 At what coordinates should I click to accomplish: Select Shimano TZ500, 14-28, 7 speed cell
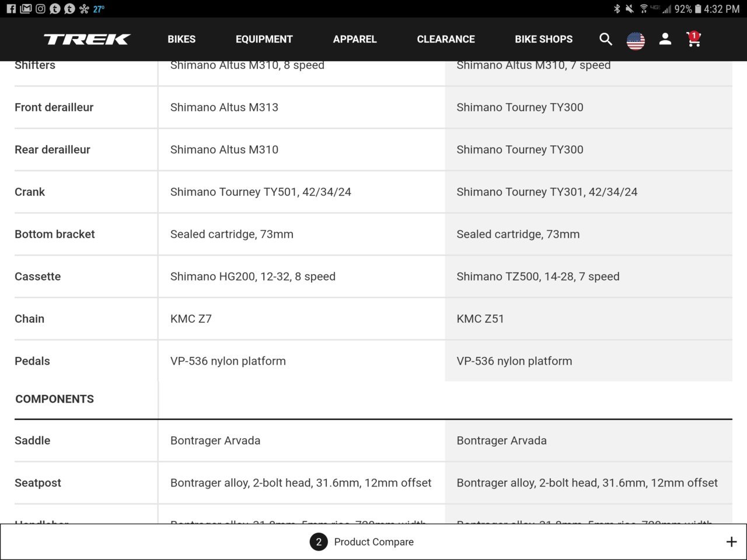588,276
